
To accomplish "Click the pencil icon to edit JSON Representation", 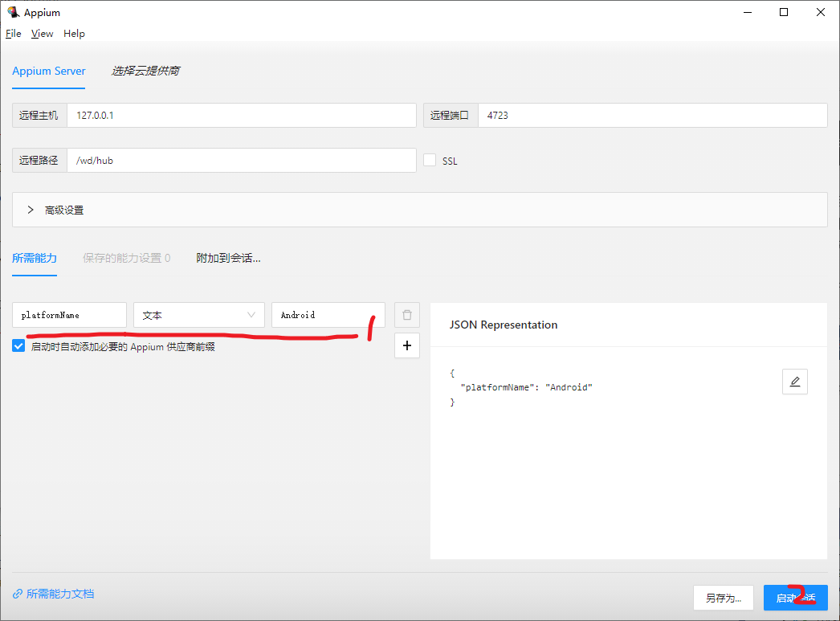I will [x=794, y=381].
